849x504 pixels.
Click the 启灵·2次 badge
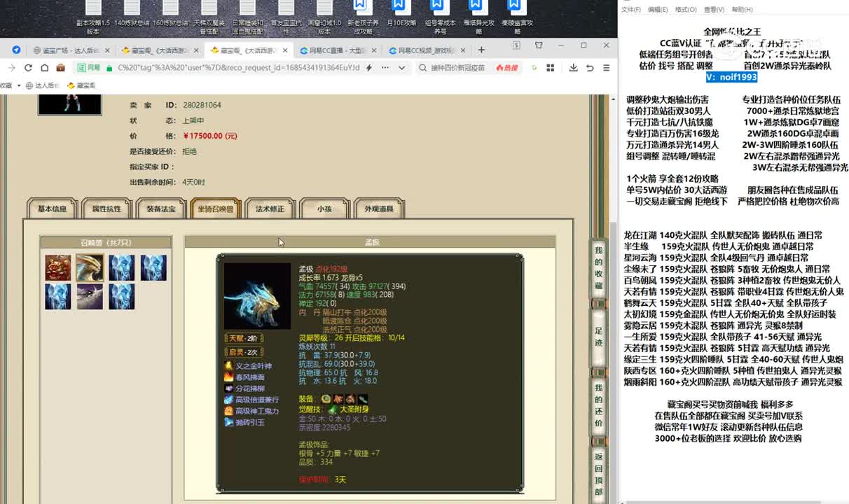click(242, 352)
